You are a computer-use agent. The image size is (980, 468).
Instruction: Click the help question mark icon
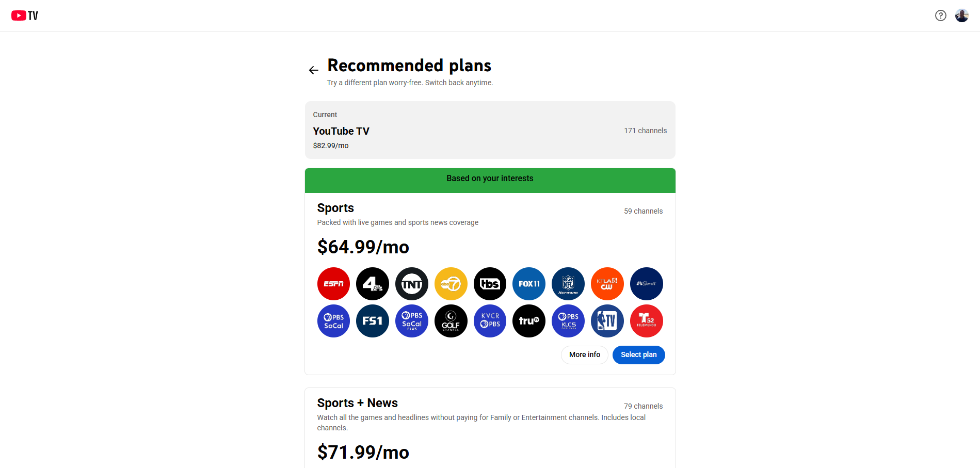(x=940, y=15)
